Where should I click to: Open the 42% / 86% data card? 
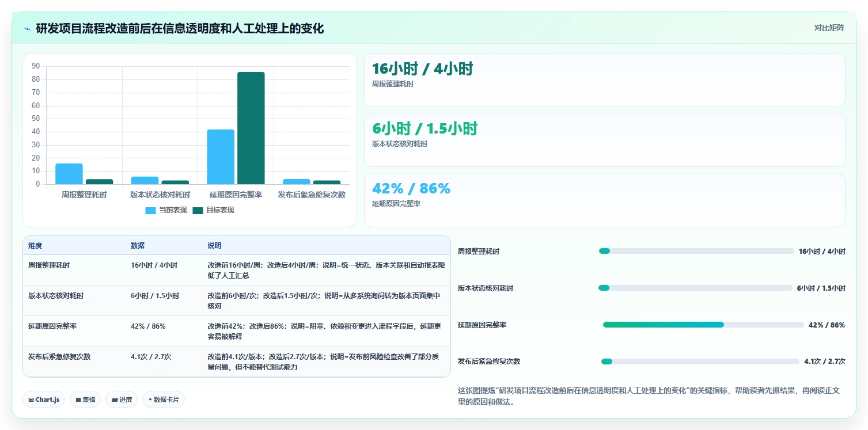[x=605, y=200]
